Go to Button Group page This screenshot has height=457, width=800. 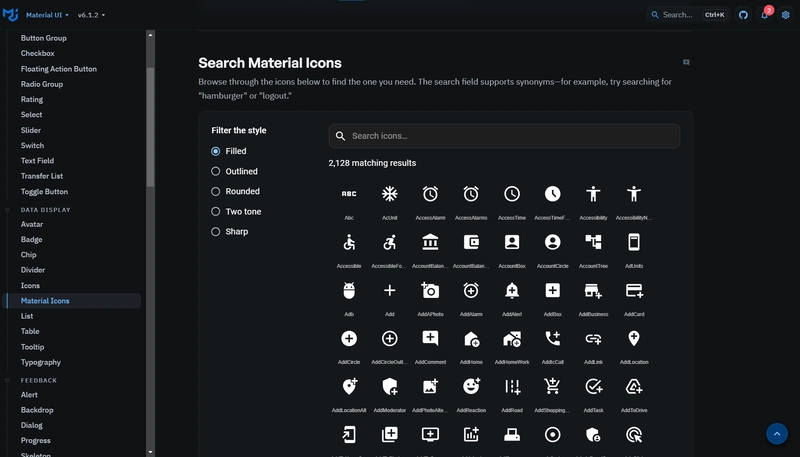(x=43, y=38)
